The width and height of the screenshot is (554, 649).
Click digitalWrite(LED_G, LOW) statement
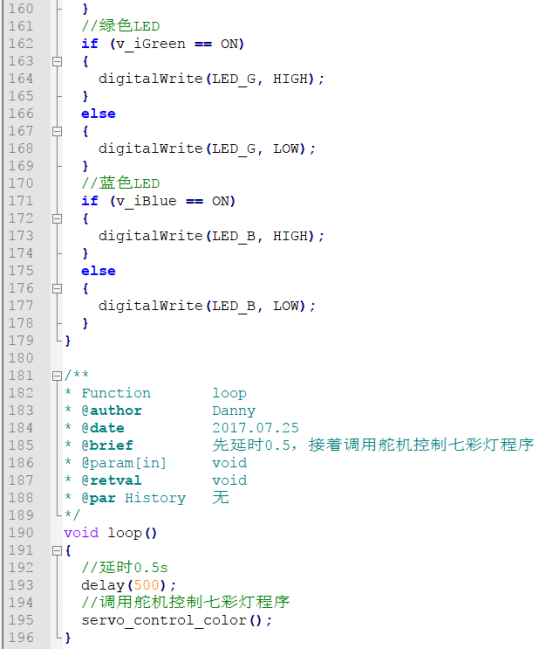click(x=207, y=149)
